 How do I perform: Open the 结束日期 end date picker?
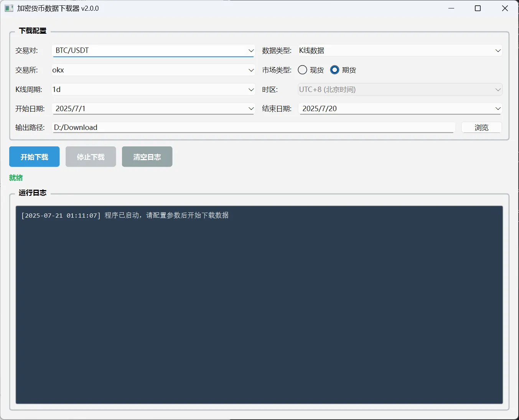tap(498, 109)
